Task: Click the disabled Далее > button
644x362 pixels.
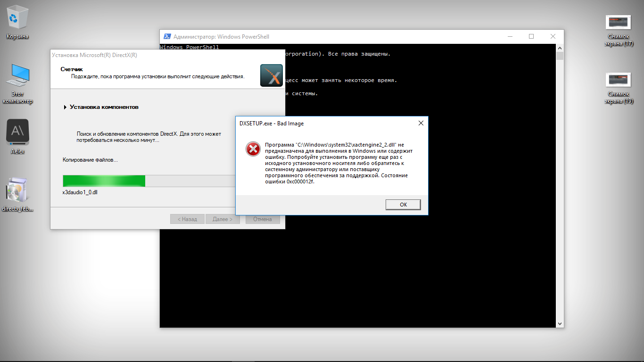Action: pyautogui.click(x=222, y=219)
